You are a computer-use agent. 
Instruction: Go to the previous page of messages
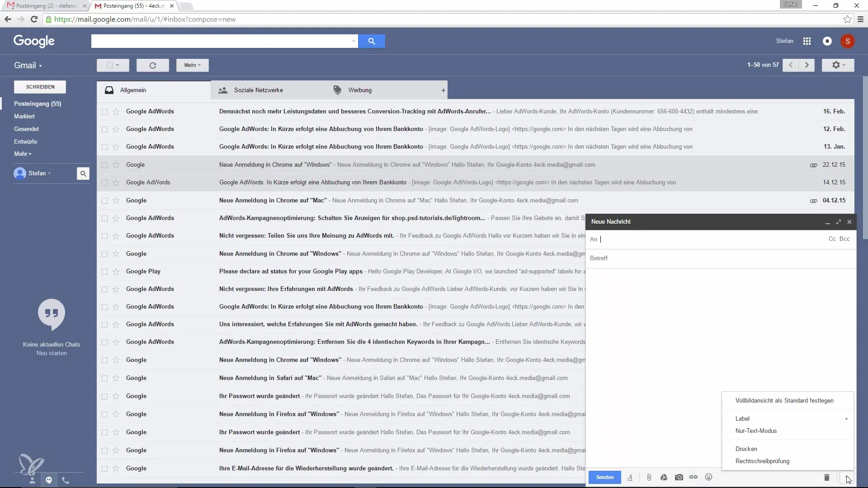pos(791,65)
